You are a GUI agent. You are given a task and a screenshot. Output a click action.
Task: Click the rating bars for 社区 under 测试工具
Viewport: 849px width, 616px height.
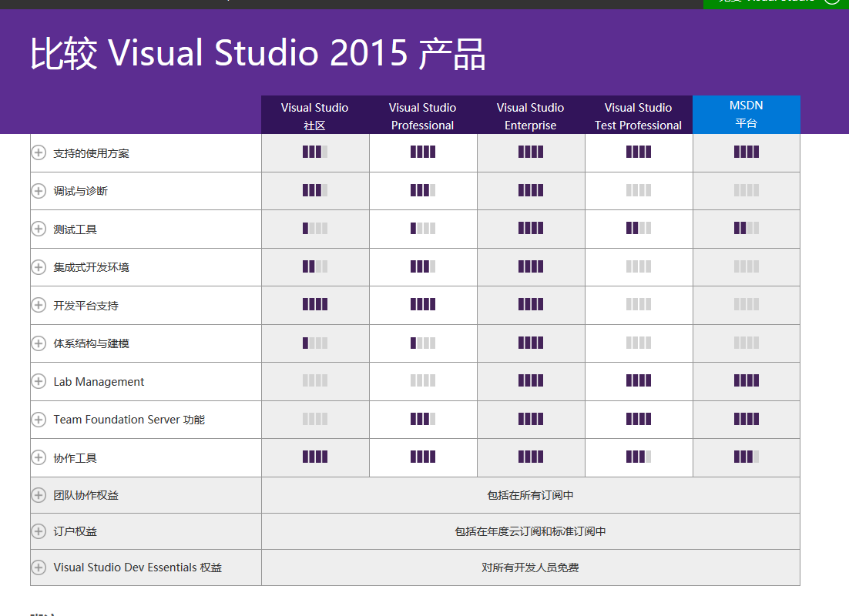tap(315, 228)
